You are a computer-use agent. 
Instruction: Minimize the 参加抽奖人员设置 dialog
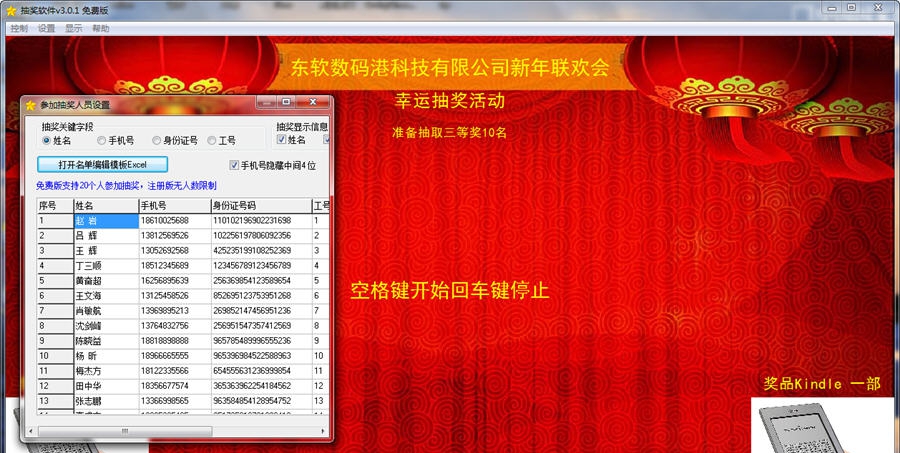[x=266, y=102]
